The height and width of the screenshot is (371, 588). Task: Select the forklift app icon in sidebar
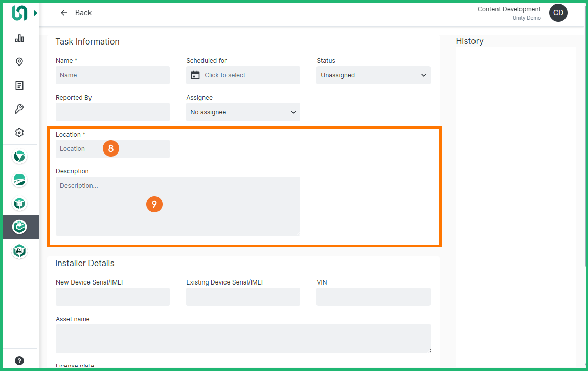[x=19, y=251]
